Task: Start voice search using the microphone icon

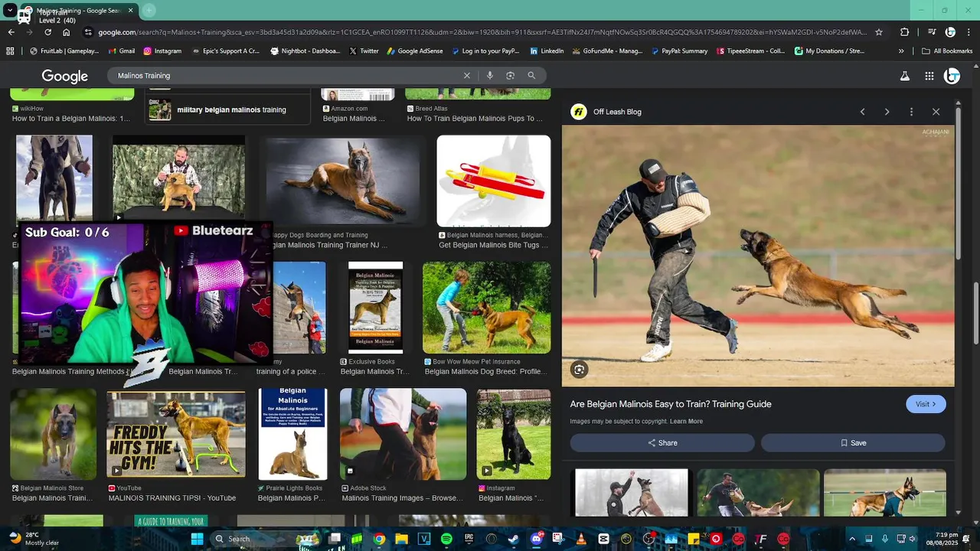Action: pos(490,76)
